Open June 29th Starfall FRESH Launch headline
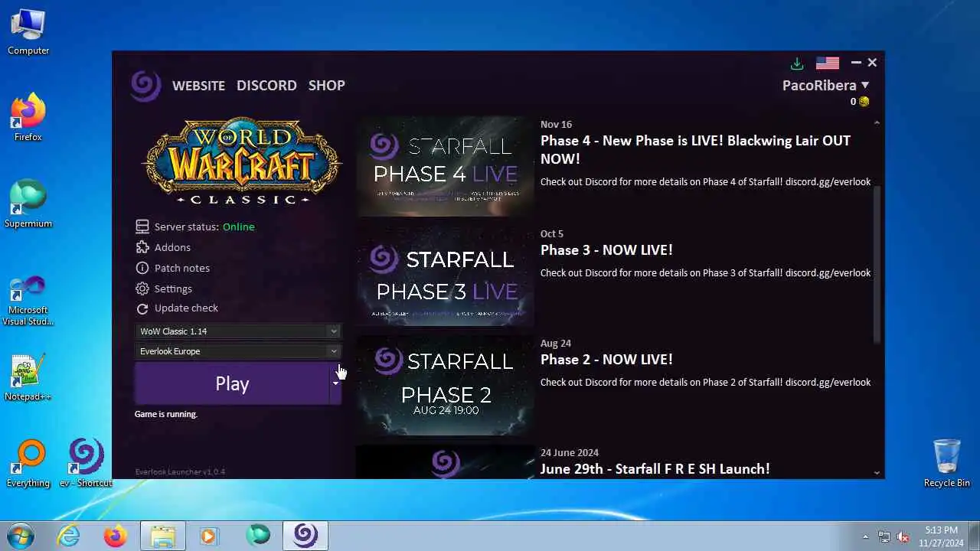Image resolution: width=980 pixels, height=551 pixels. tap(655, 468)
